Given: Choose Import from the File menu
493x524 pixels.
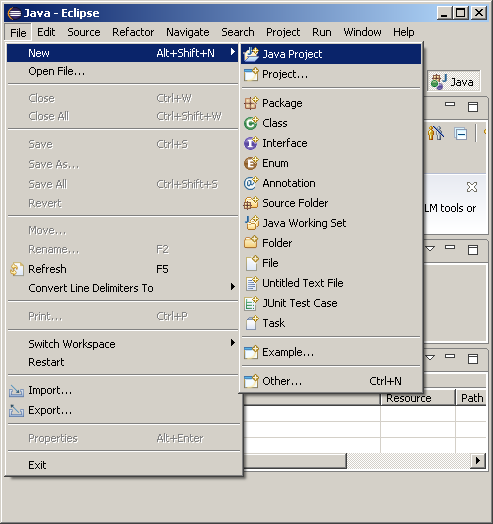Looking at the screenshot, I should [x=123, y=390].
